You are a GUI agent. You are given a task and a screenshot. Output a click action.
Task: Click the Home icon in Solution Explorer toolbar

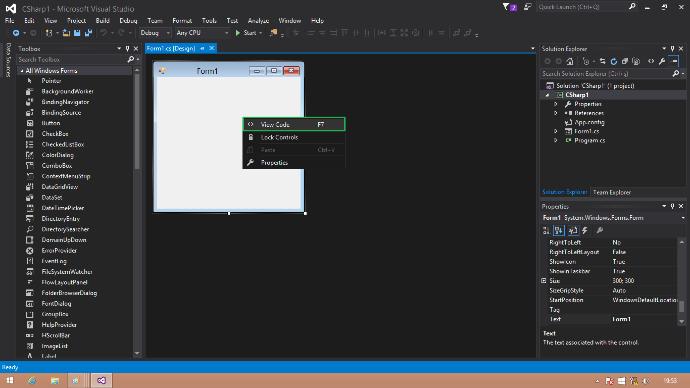click(570, 62)
